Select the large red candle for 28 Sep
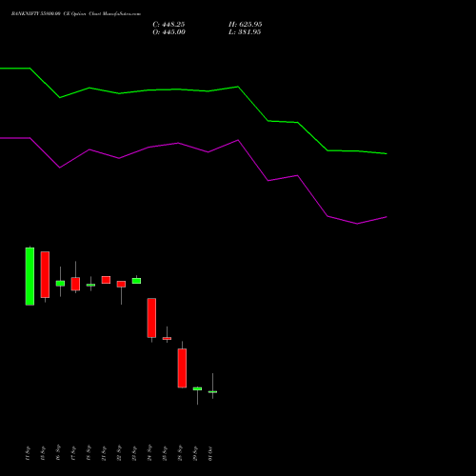Image resolution: width=476 pixels, height=476 pixels. pos(182,368)
